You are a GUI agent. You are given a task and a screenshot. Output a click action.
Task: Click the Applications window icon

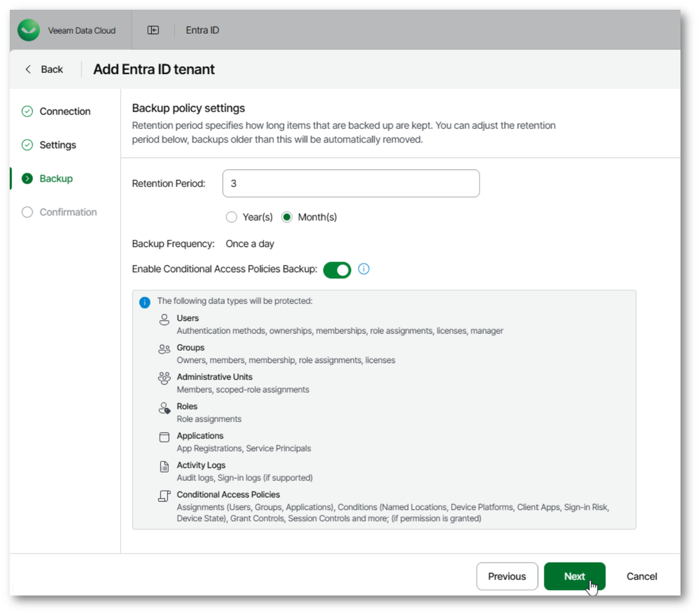[164, 437]
